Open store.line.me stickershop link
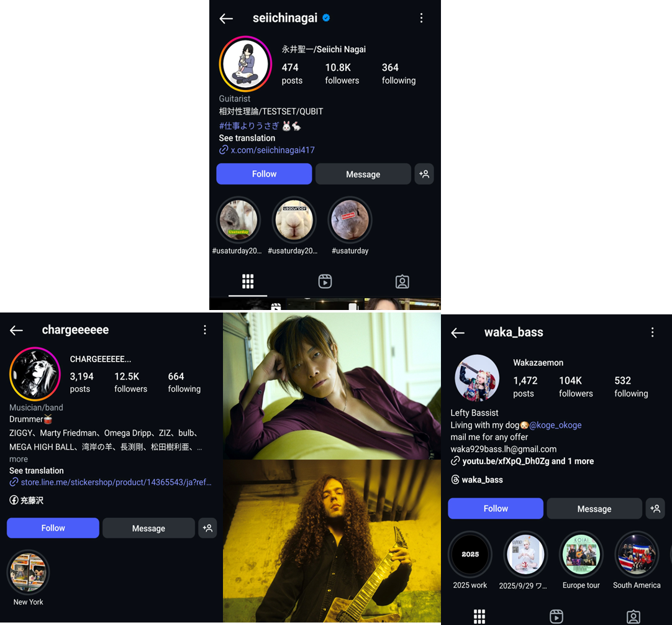Viewport: 672px width, 625px height. [111, 482]
